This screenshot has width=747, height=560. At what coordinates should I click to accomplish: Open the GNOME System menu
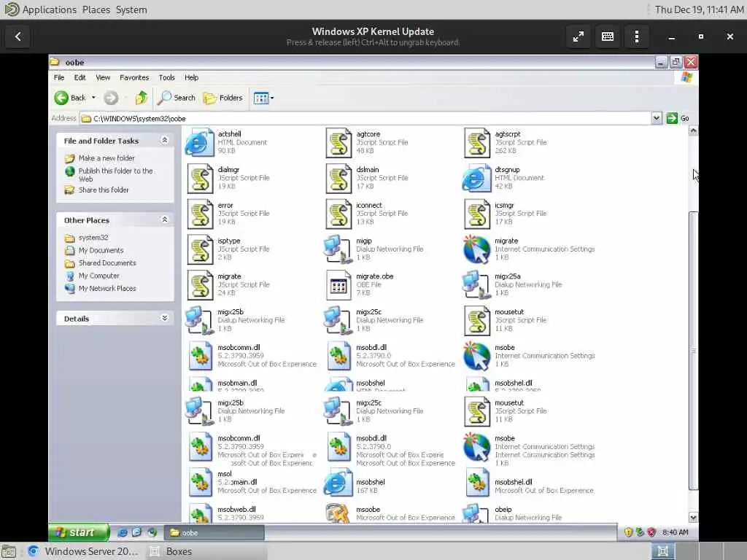[x=131, y=9]
